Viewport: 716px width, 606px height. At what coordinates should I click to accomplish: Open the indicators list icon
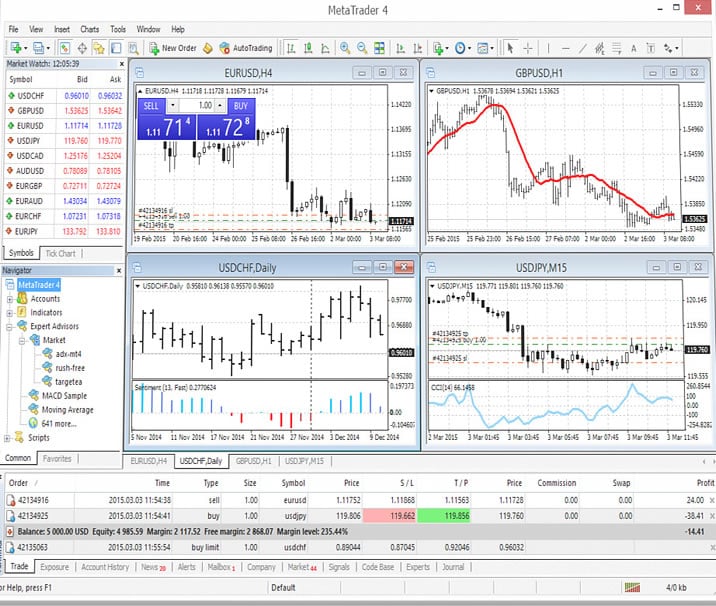coord(438,48)
